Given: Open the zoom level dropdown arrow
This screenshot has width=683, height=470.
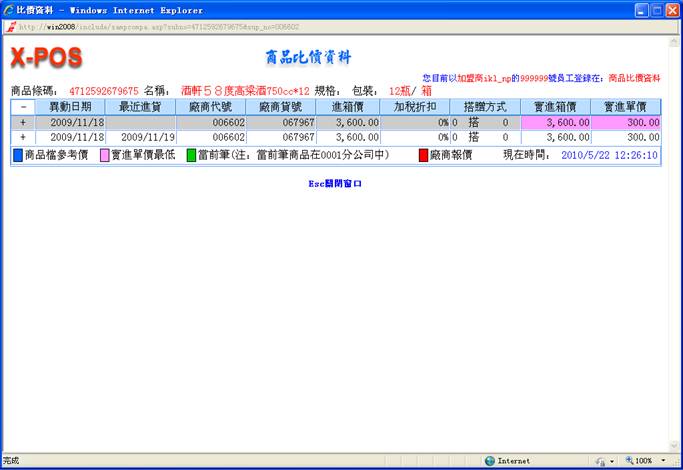Looking at the screenshot, I should coord(662,461).
